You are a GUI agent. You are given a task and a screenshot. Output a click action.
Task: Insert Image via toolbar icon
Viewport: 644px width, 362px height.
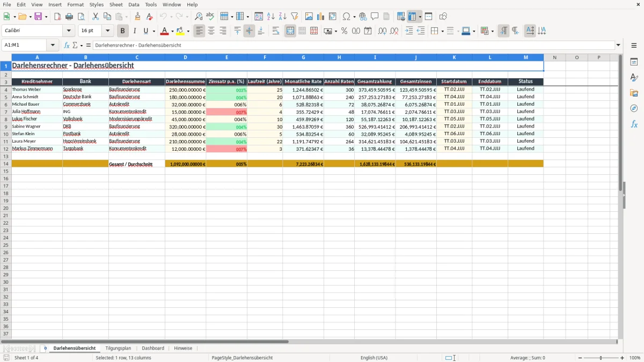tap(309, 17)
